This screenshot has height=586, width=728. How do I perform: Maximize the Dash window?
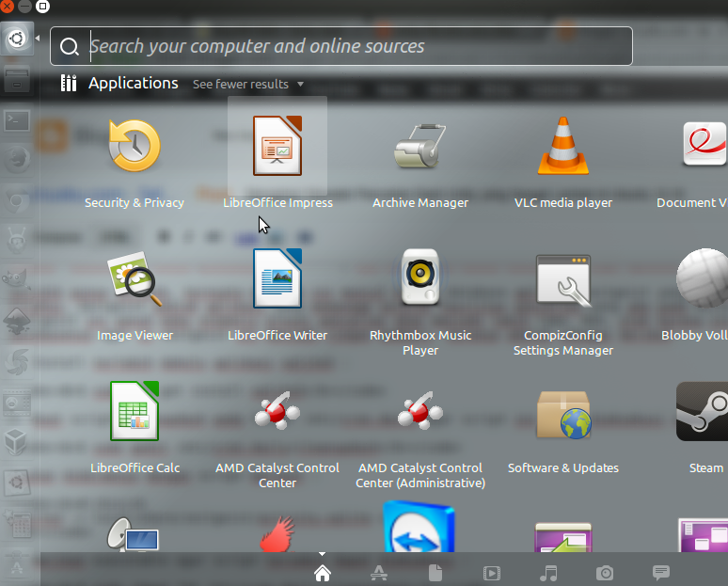point(42,7)
